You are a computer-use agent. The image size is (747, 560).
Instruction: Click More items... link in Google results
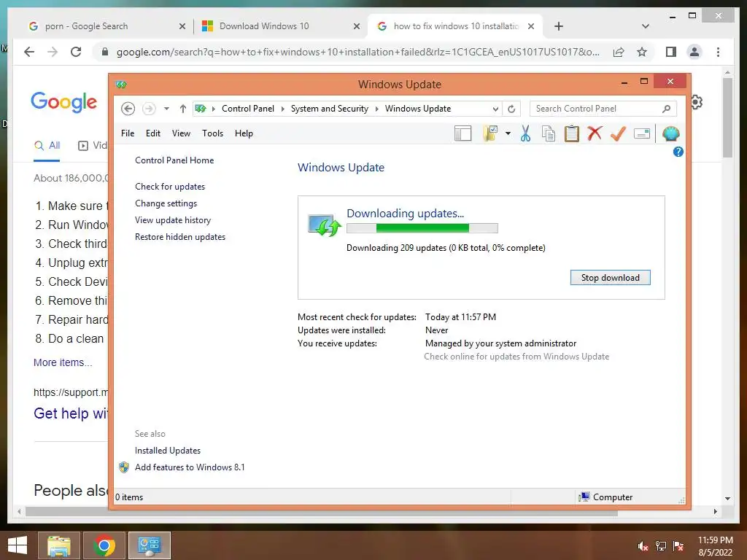tap(63, 362)
